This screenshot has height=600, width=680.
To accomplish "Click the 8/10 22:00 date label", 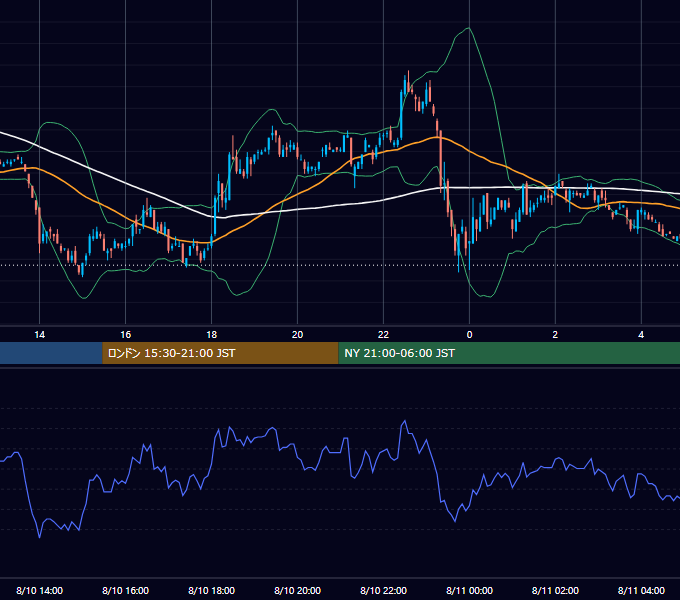I will pyautogui.click(x=383, y=590).
